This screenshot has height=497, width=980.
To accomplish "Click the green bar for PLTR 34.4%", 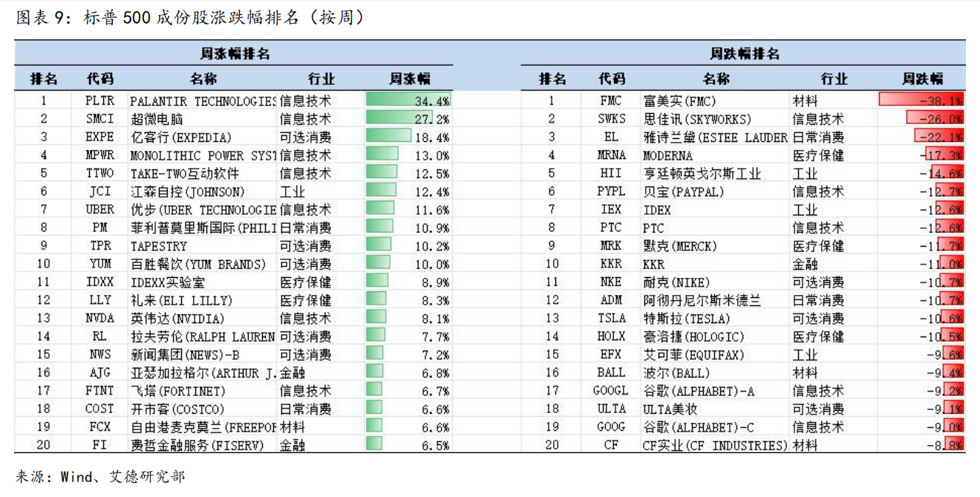I will (x=407, y=100).
